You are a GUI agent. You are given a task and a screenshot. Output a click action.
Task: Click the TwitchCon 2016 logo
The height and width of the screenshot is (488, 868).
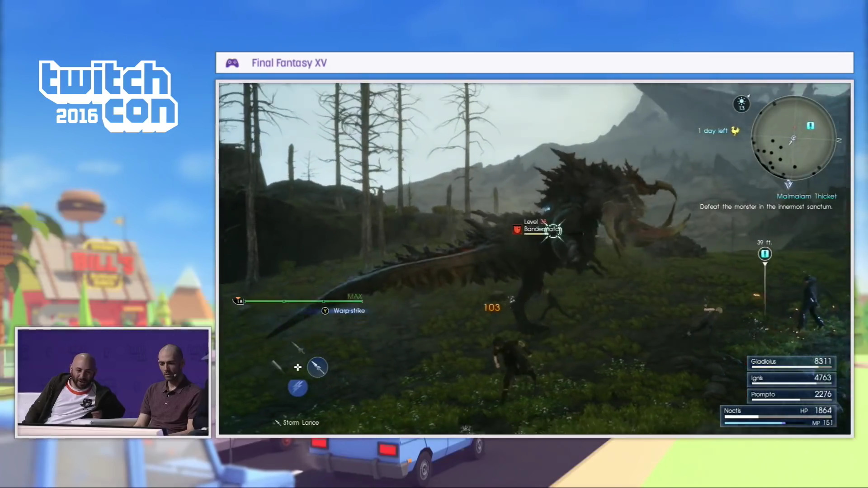coord(108,96)
